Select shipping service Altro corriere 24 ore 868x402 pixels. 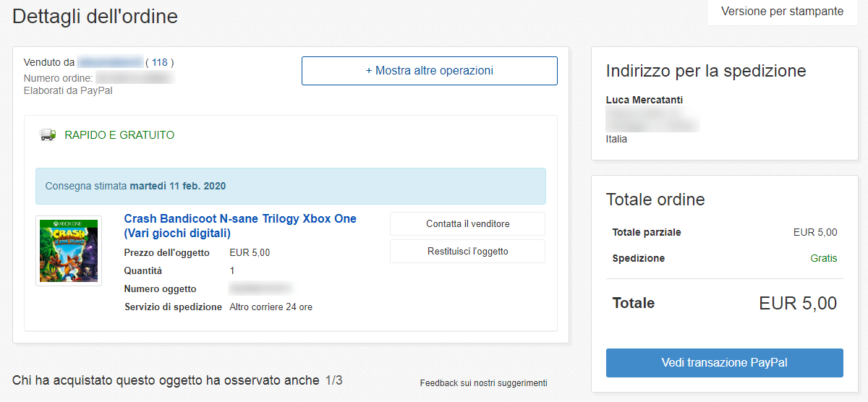click(x=271, y=307)
